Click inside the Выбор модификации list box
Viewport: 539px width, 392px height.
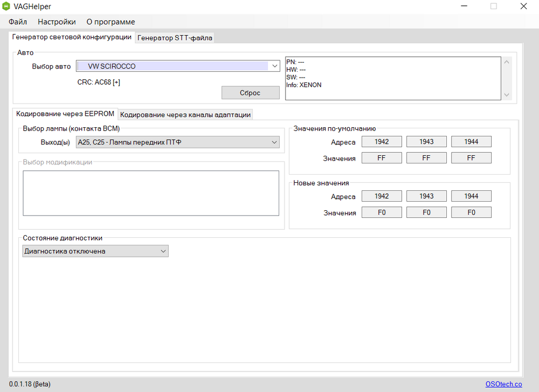pos(150,193)
